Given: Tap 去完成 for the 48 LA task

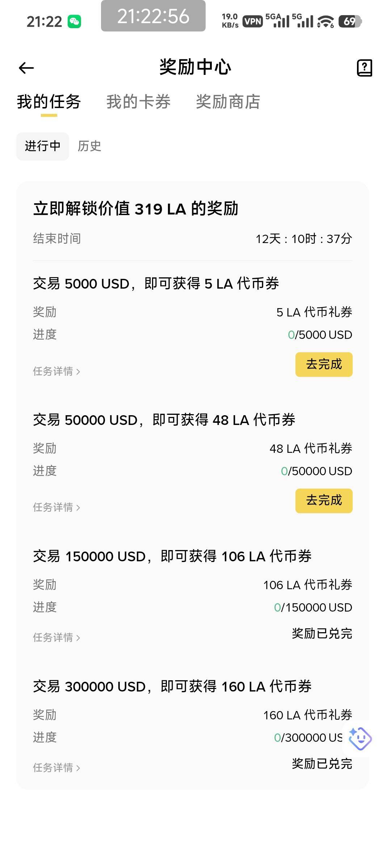Looking at the screenshot, I should pos(324,501).
